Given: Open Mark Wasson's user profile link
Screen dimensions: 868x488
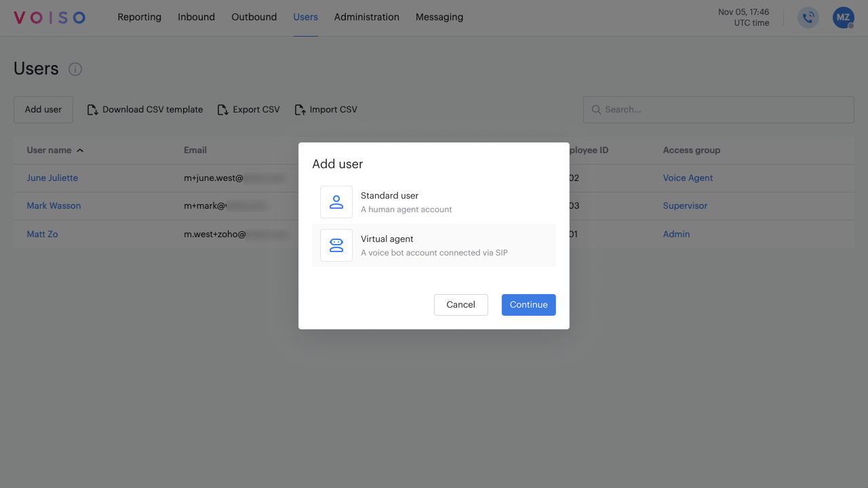Looking at the screenshot, I should 54,205.
